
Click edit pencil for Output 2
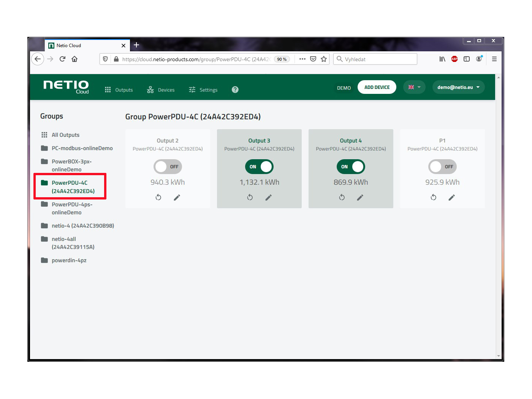[177, 197]
